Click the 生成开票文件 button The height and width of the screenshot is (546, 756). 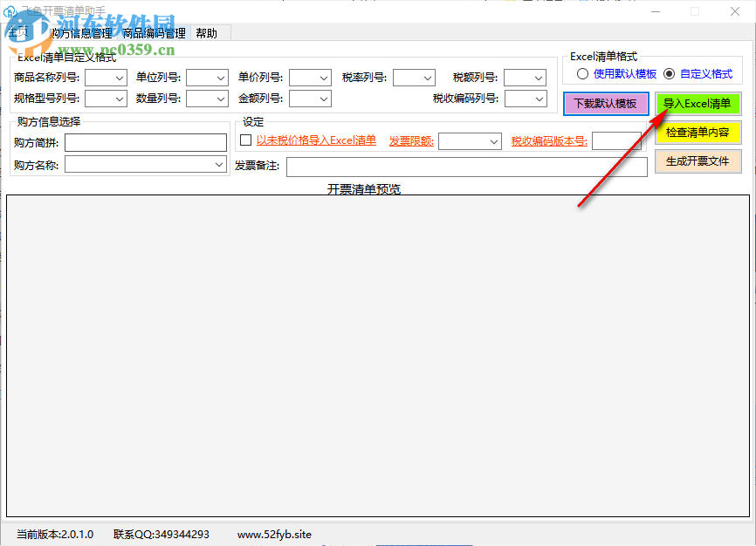pos(698,161)
